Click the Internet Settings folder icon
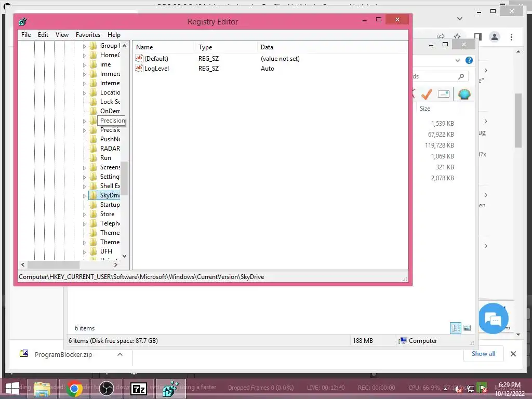 click(94, 83)
